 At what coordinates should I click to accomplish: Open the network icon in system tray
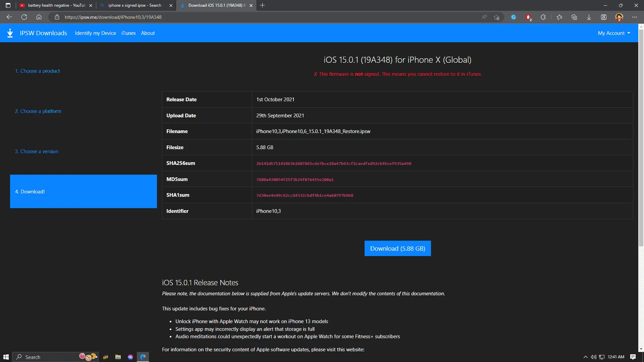(x=602, y=357)
